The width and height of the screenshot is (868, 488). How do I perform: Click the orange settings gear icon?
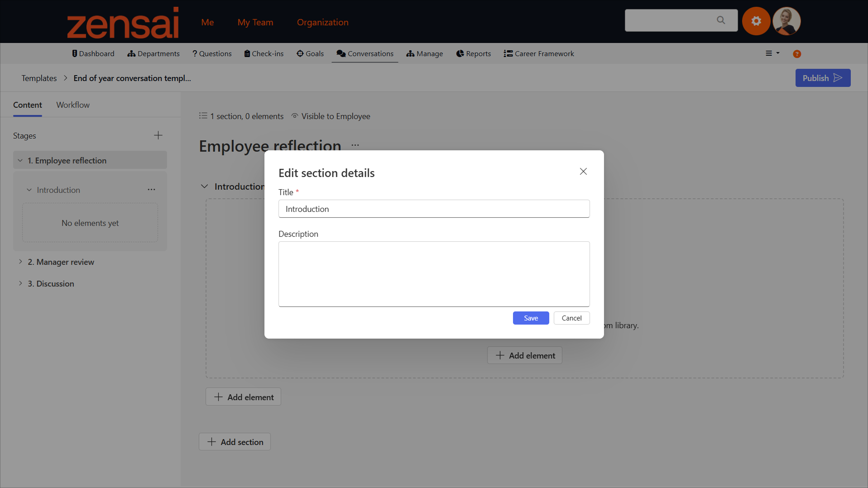click(756, 21)
